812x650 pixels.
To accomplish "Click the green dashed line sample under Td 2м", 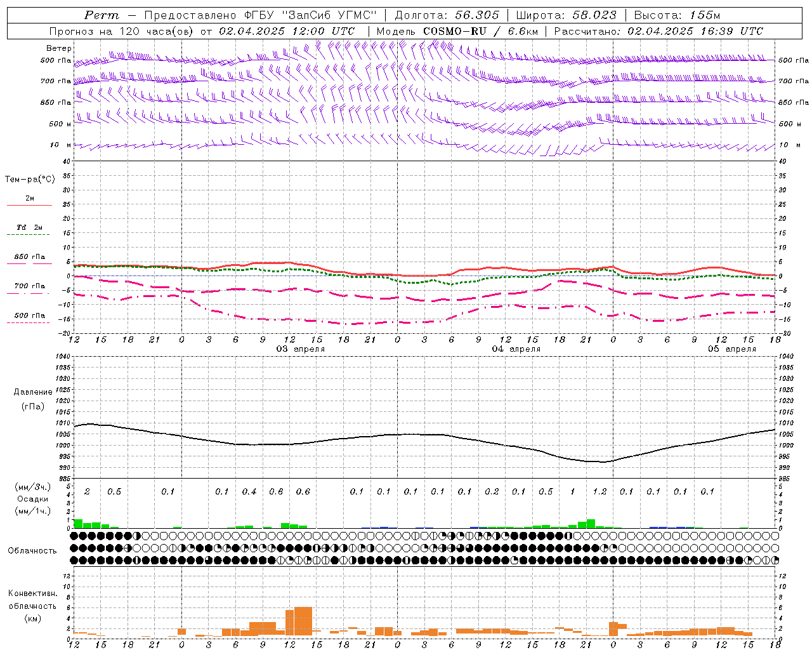I will coord(29,235).
